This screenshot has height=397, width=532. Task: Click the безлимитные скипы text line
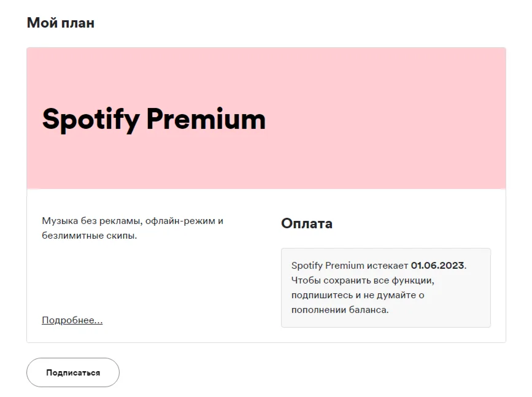coord(89,235)
